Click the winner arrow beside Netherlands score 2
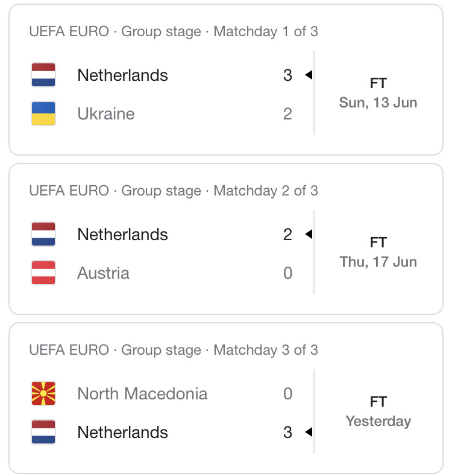452x476 pixels. coord(309,234)
